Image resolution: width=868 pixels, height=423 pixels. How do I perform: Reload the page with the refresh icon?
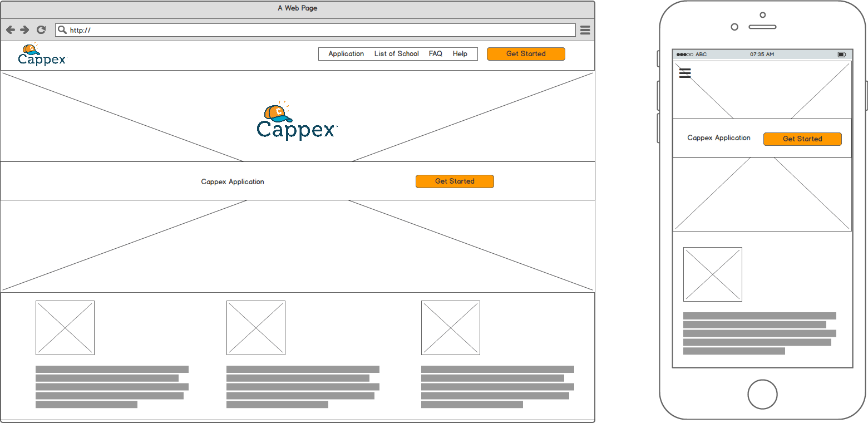pyautogui.click(x=41, y=30)
